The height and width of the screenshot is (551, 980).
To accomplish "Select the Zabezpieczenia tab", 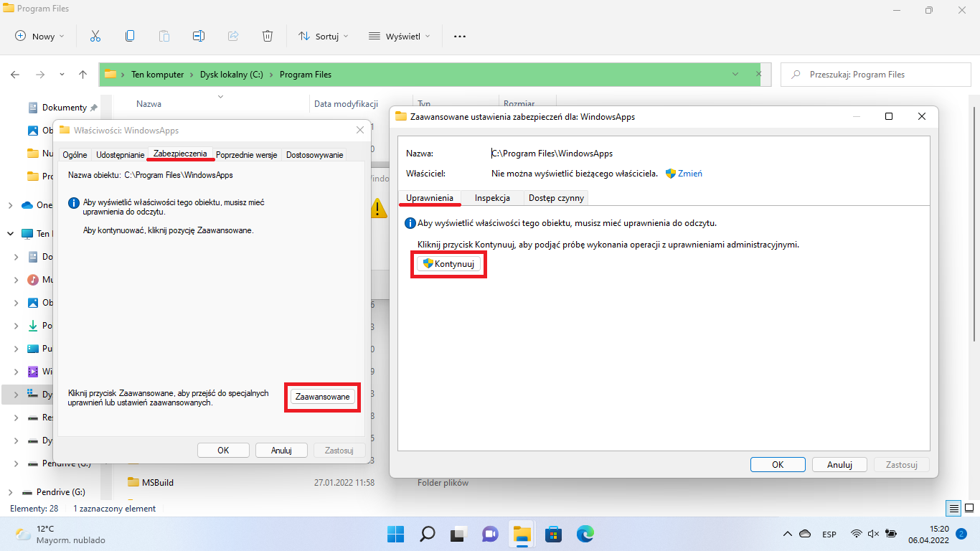I will tap(180, 154).
